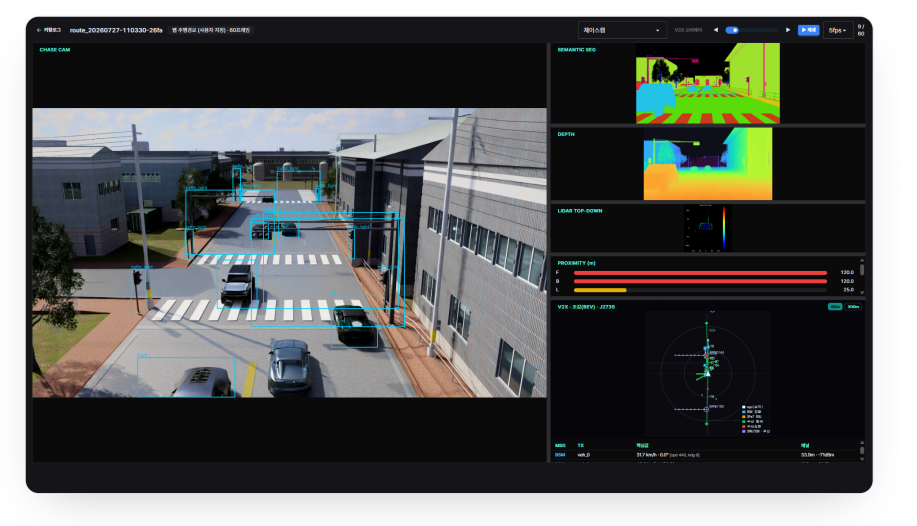Image resolution: width=917 pixels, height=526 pixels.
Task: Click the red marker in BEV map
Action: pos(706,355)
